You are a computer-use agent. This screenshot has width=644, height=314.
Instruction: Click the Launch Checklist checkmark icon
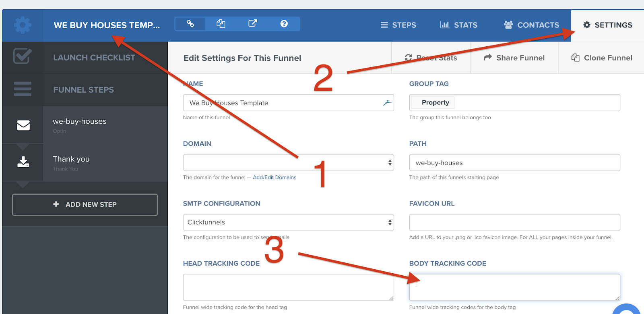[23, 56]
